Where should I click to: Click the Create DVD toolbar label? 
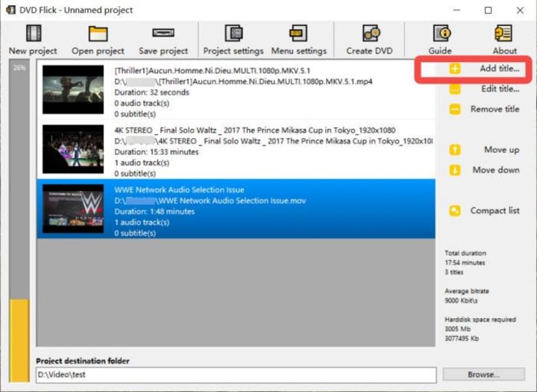coord(369,51)
